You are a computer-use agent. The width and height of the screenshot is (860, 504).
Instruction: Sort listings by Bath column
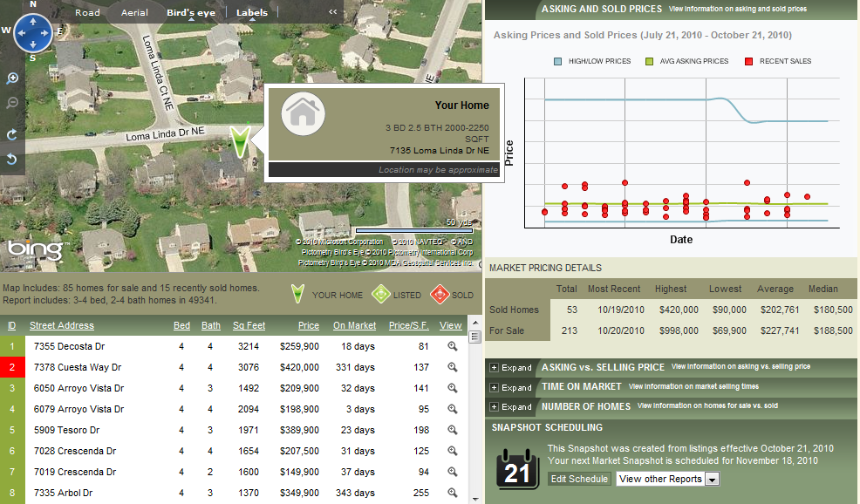(210, 325)
